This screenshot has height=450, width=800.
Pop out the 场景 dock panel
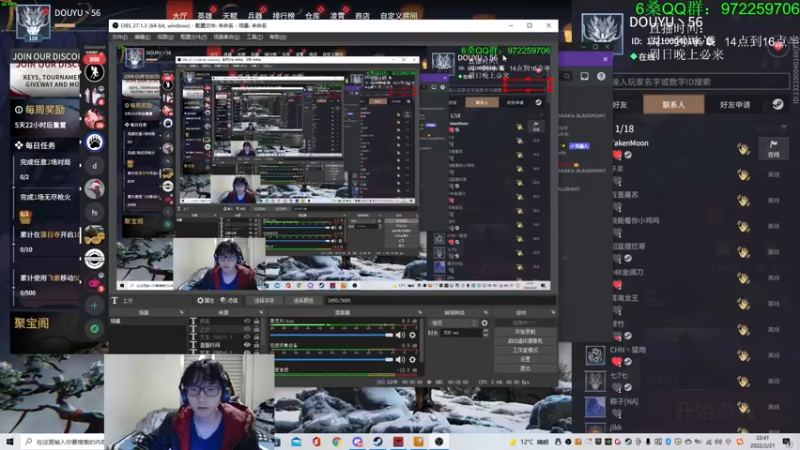(181, 312)
